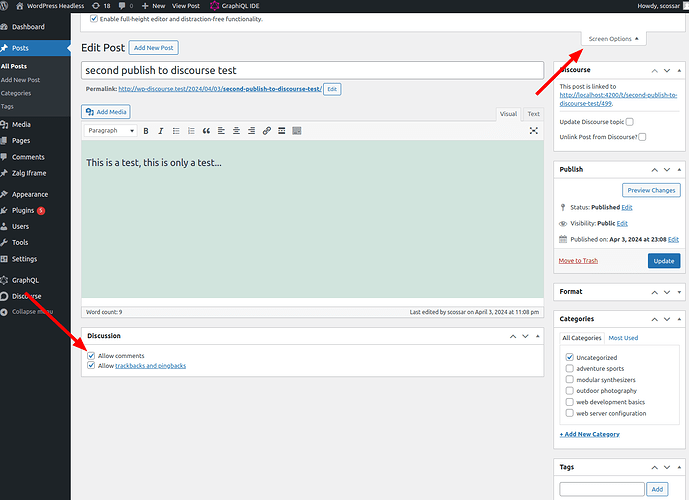Open Tools in sidebar

20,243
